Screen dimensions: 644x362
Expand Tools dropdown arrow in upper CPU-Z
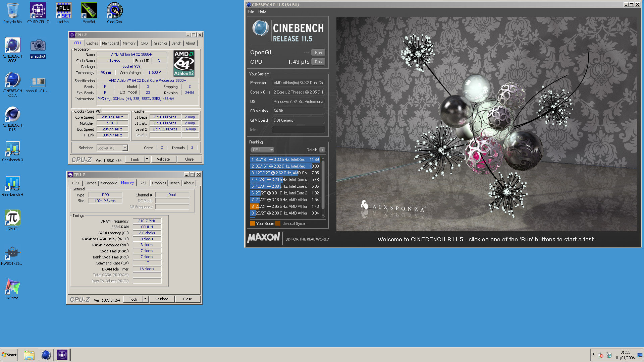click(147, 160)
